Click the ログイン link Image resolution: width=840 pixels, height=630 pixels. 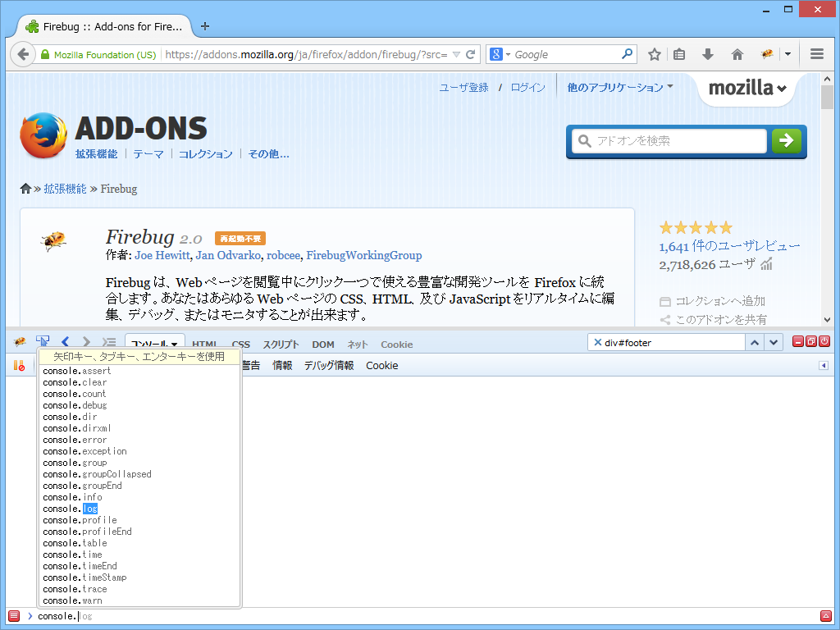click(527, 85)
